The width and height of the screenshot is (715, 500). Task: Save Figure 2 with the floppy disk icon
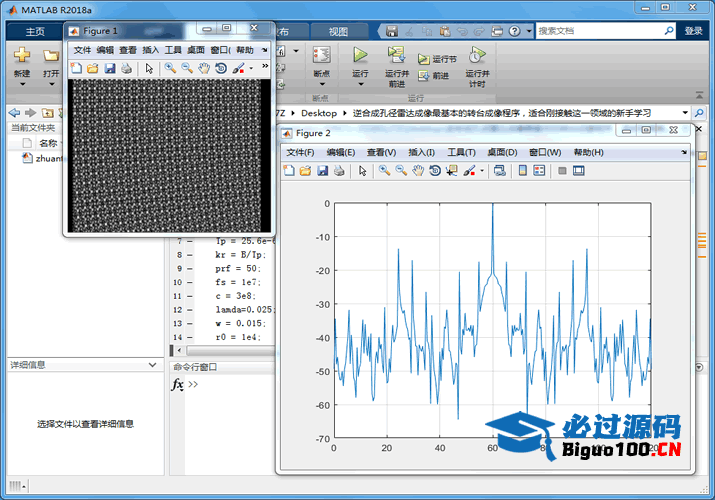tap(323, 171)
